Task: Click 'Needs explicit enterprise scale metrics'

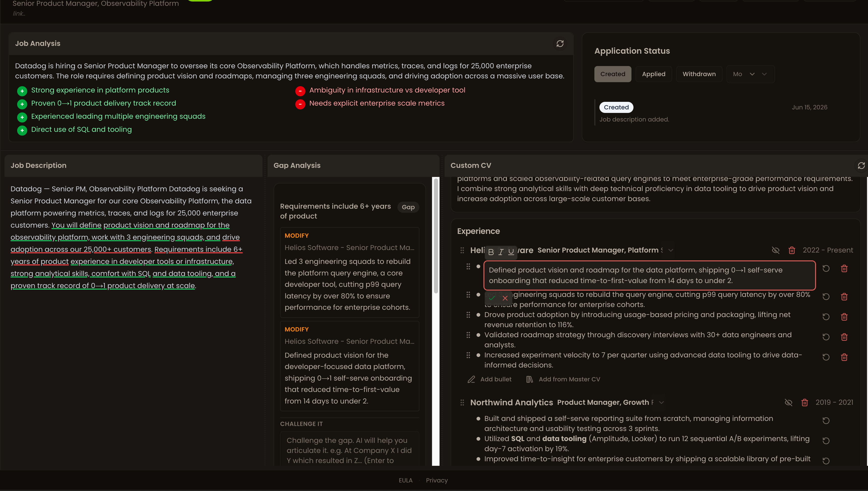Action: (x=377, y=103)
